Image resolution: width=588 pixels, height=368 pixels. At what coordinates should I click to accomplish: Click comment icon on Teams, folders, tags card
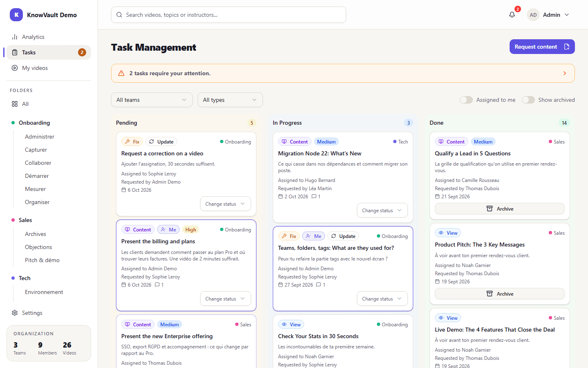tap(319, 285)
